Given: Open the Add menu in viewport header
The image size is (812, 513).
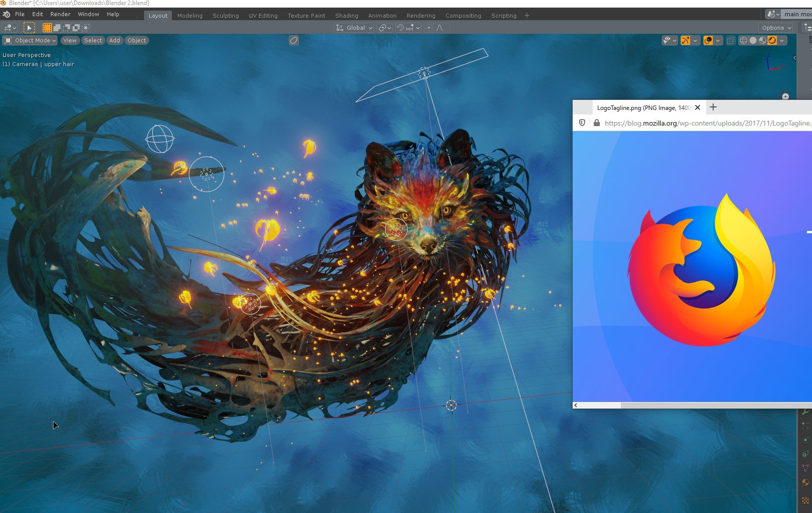Looking at the screenshot, I should coord(115,40).
